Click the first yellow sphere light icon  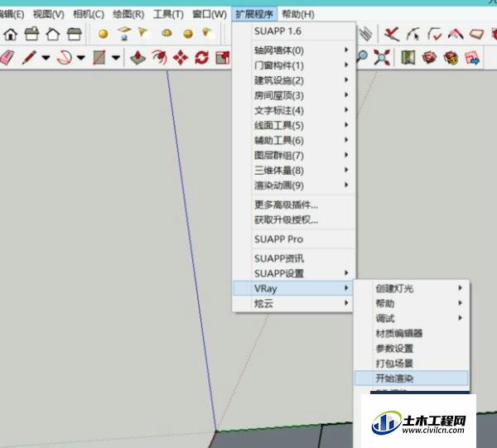[x=103, y=34]
